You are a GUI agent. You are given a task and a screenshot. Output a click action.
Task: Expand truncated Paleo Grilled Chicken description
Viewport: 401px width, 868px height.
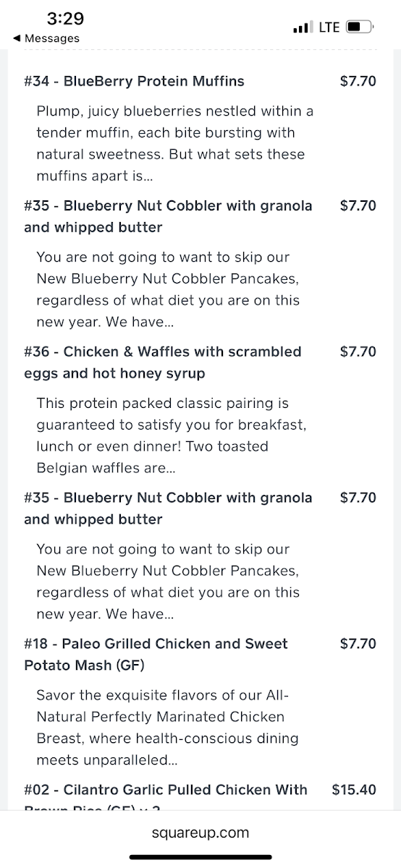click(x=168, y=728)
